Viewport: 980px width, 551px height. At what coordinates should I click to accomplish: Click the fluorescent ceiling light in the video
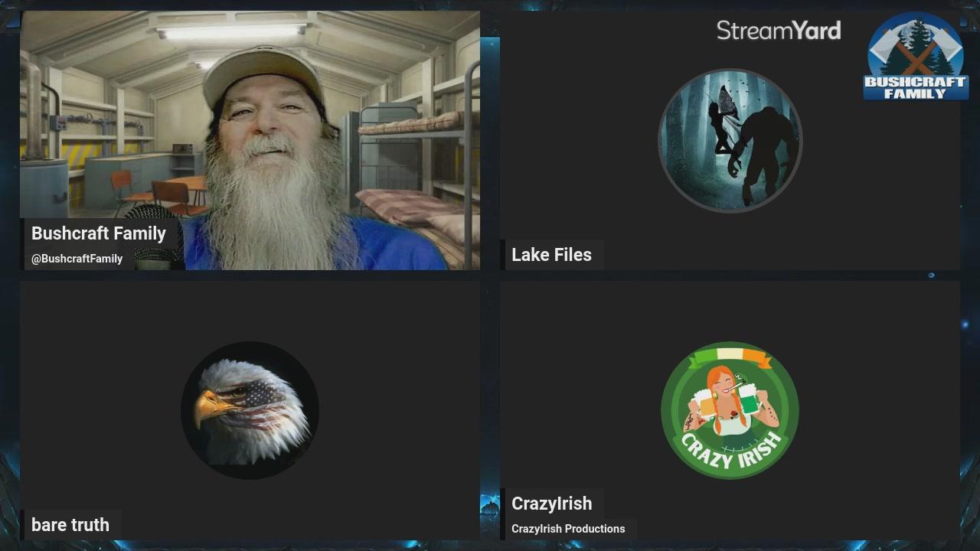coord(231,32)
